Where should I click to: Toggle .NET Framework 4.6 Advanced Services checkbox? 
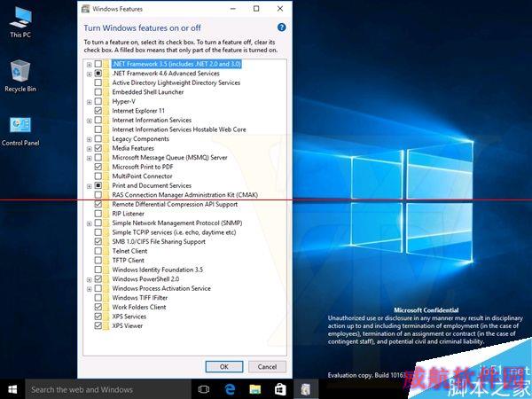(x=98, y=74)
